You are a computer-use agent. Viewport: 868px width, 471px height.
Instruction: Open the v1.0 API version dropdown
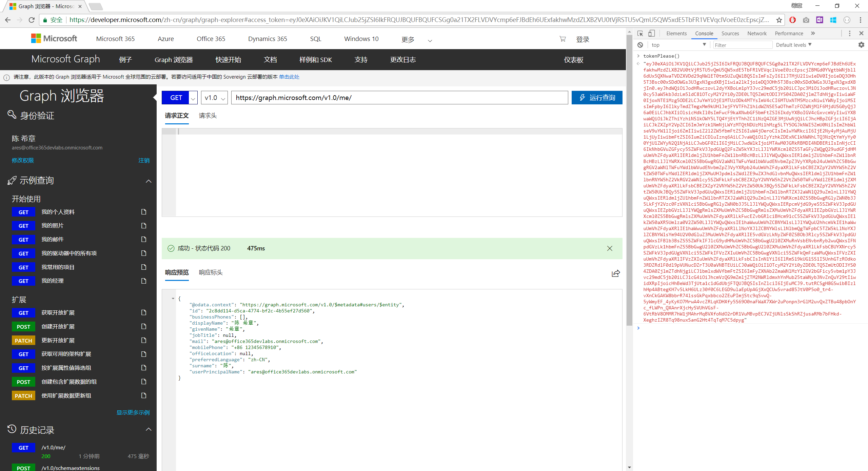(x=214, y=98)
